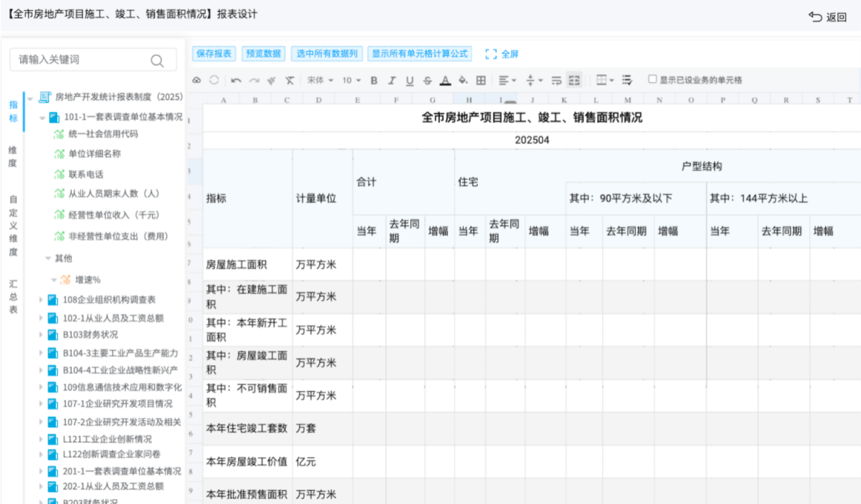Apply strikethrough formatting
Viewport: 861px width, 504px height.
[427, 80]
